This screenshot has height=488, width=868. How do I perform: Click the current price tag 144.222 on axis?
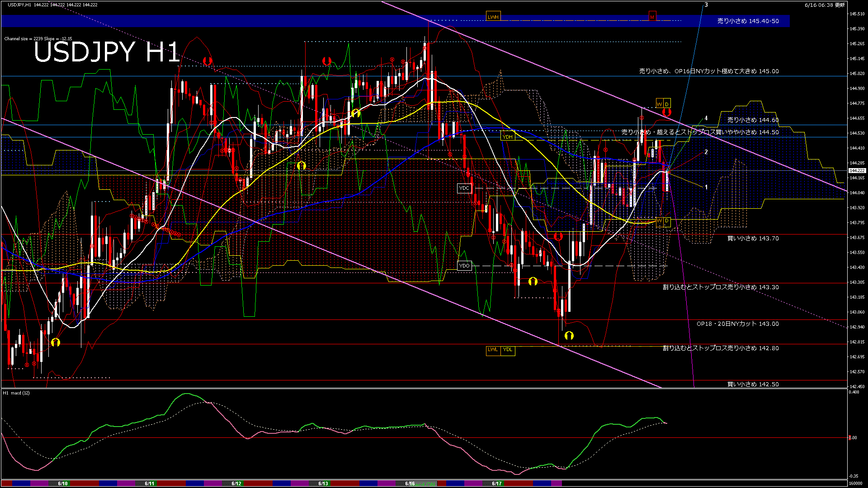(857, 171)
